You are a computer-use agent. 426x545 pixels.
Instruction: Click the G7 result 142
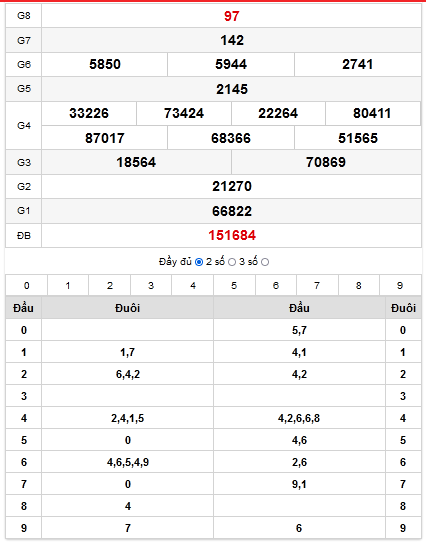(x=232, y=40)
